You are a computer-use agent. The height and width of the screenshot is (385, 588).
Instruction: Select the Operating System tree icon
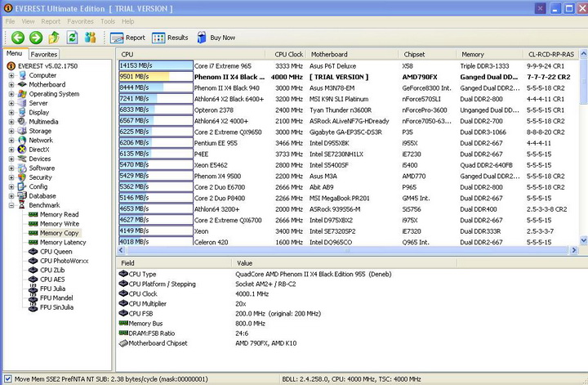tap(23, 94)
